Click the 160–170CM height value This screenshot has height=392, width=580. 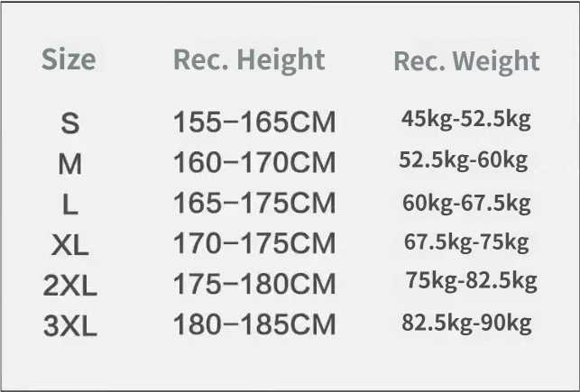point(254,162)
